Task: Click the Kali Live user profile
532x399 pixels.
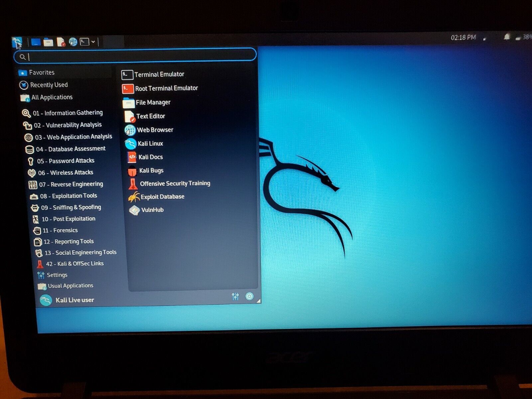Action: click(67, 300)
